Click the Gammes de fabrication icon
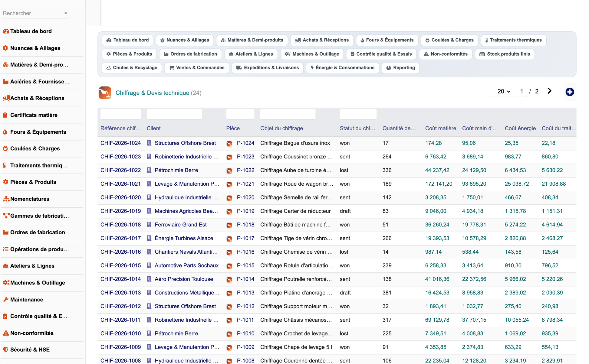The image size is (589, 364). (6, 216)
